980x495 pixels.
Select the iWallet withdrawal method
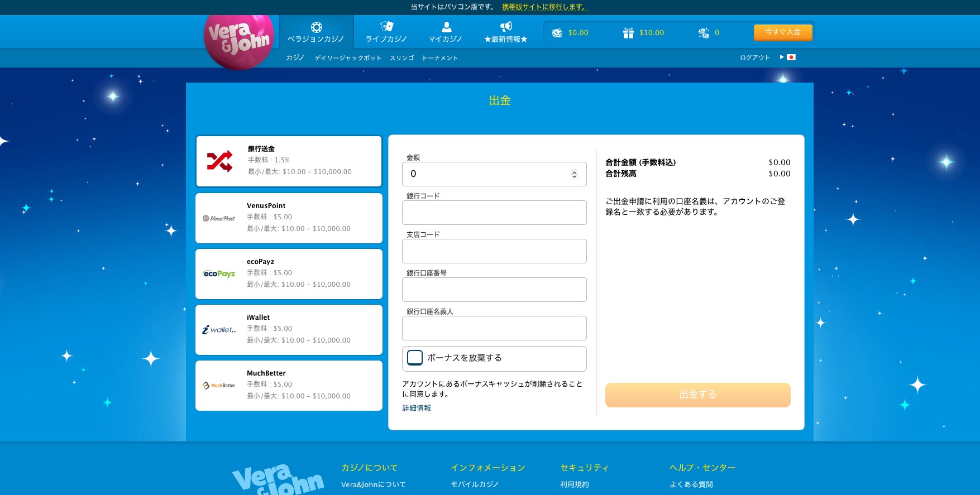pos(289,330)
